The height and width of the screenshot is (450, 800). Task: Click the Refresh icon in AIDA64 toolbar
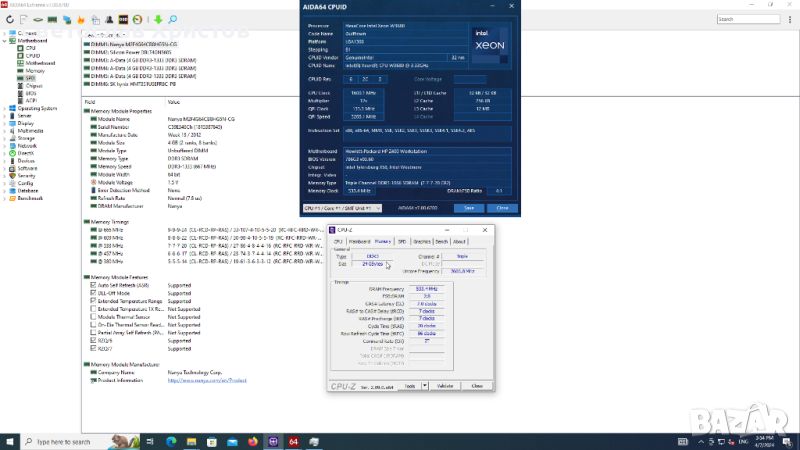point(10,19)
